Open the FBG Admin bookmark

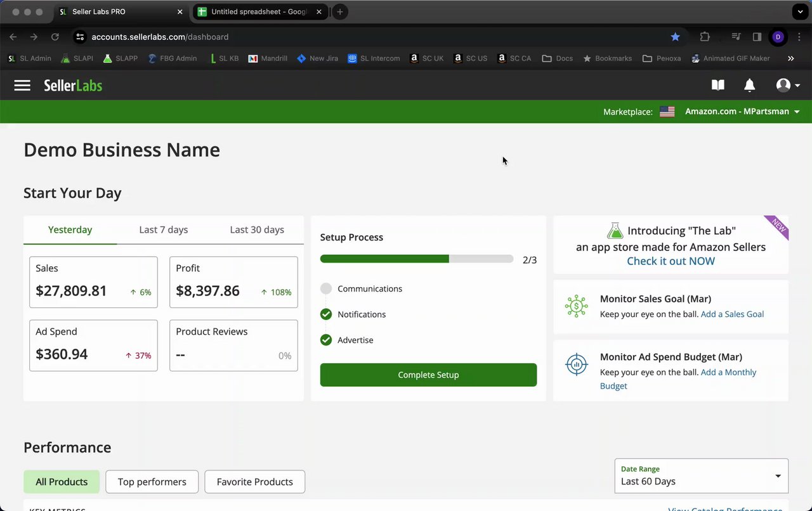(x=173, y=58)
